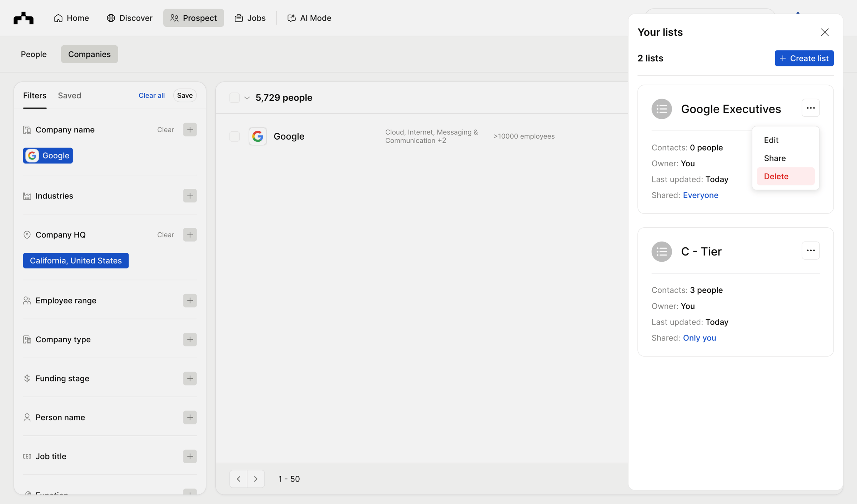Click 'Contacts: 3 people' in C - Tier
The image size is (857, 504).
[687, 290]
